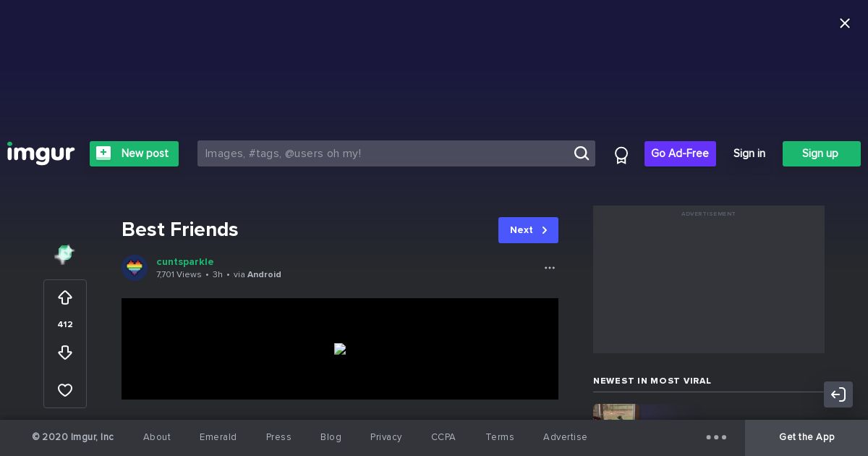
Task: Click the Newest in Most Viral thumbnail
Action: (616, 412)
